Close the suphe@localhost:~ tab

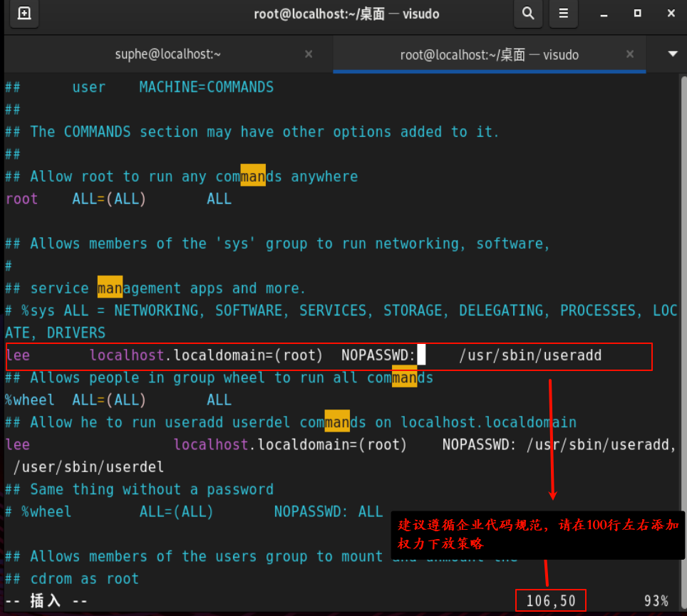pyautogui.click(x=308, y=54)
